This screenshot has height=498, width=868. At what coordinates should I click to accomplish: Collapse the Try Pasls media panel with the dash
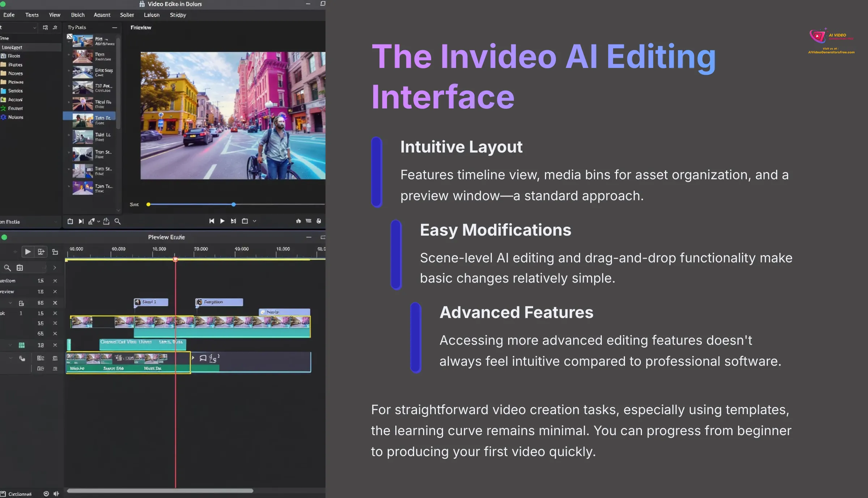click(115, 27)
